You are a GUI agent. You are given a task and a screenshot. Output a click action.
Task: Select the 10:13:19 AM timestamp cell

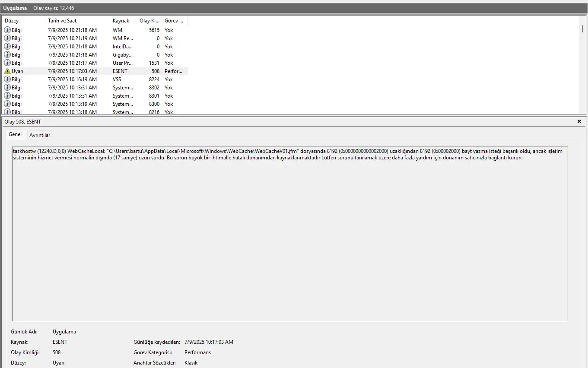coord(72,104)
